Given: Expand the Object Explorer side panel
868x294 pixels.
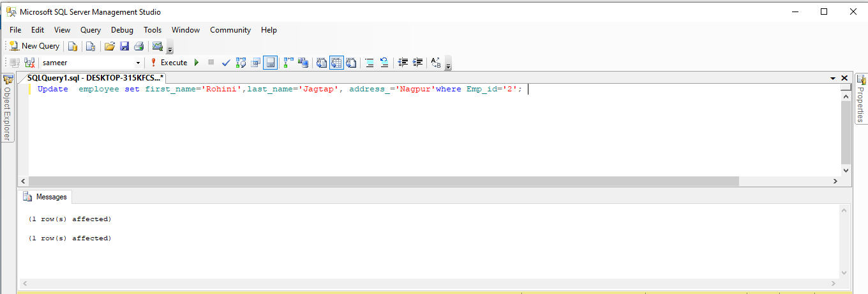Looking at the screenshot, I should 8,107.
